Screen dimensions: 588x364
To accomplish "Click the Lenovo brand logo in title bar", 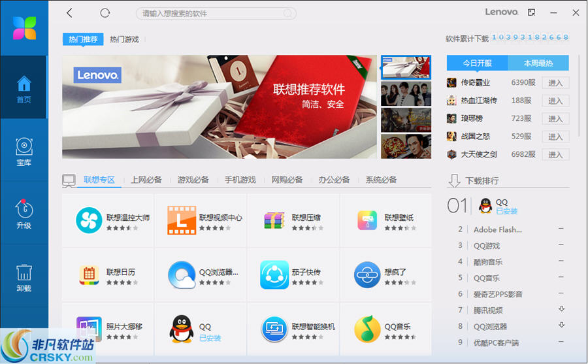I will (x=502, y=12).
